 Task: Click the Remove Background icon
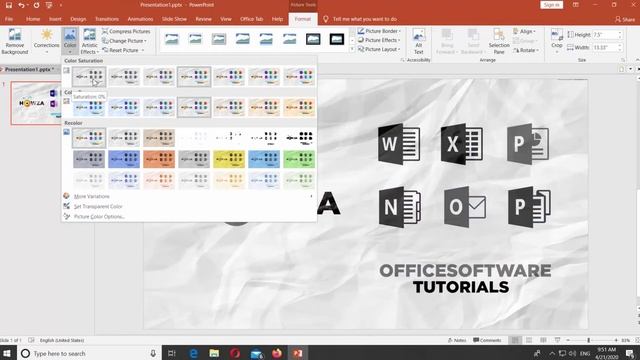[15, 41]
